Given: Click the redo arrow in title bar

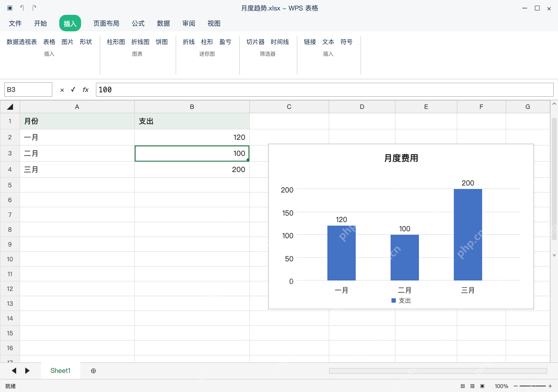Looking at the screenshot, I should click(x=34, y=8).
